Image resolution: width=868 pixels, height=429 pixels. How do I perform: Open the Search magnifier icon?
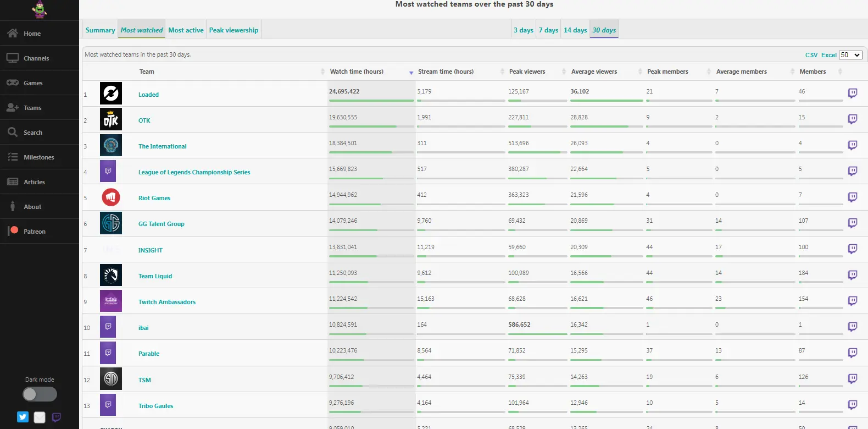(x=13, y=132)
